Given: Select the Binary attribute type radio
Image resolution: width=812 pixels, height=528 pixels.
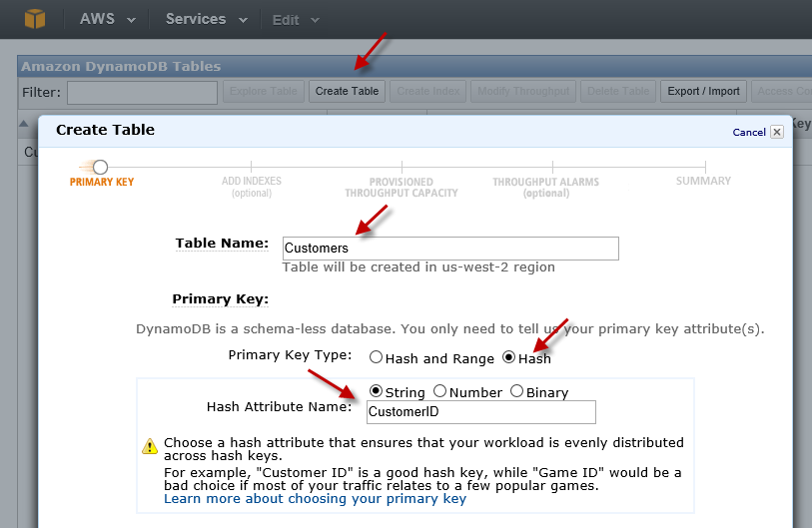Looking at the screenshot, I should click(516, 391).
